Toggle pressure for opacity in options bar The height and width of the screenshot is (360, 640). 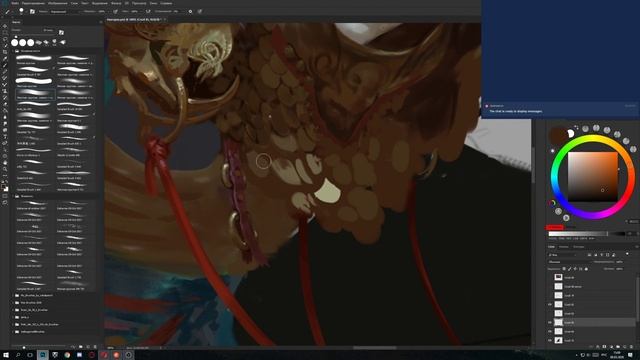click(x=116, y=11)
